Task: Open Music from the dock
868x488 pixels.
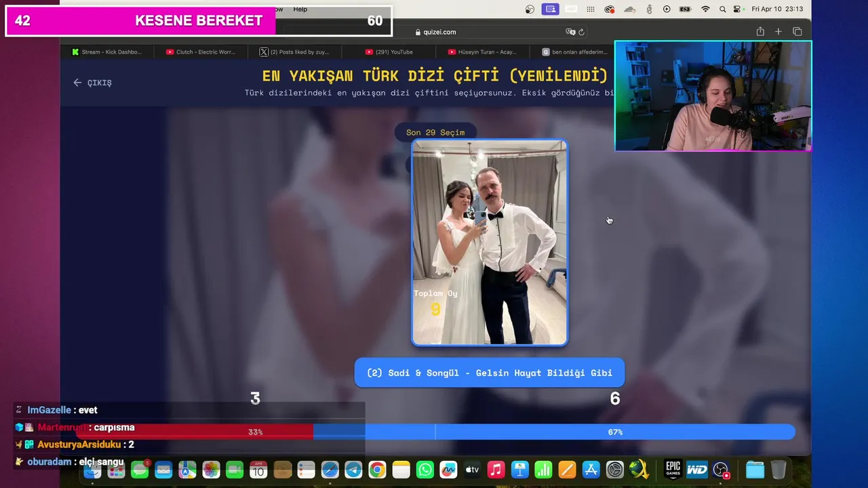Action: [496, 469]
